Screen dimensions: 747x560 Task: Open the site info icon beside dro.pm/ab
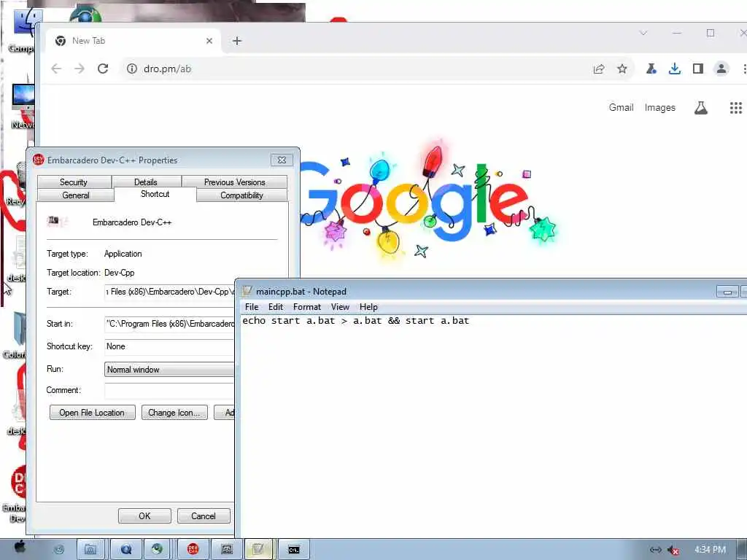tap(132, 69)
